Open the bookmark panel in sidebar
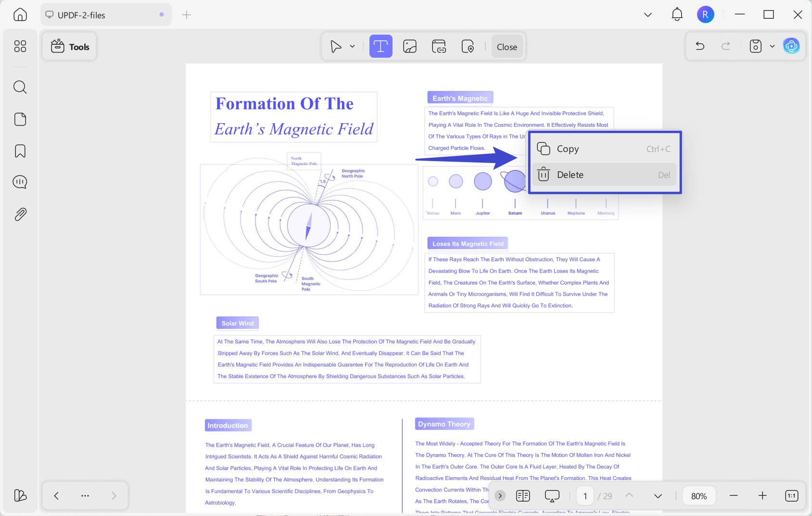This screenshot has width=812, height=516. pos(20,151)
